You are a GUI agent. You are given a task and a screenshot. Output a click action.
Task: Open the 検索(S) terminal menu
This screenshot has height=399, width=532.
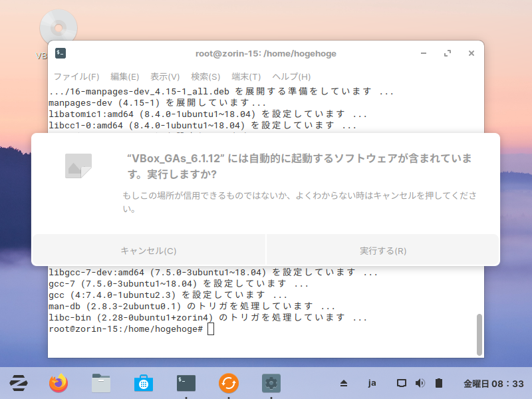click(205, 76)
